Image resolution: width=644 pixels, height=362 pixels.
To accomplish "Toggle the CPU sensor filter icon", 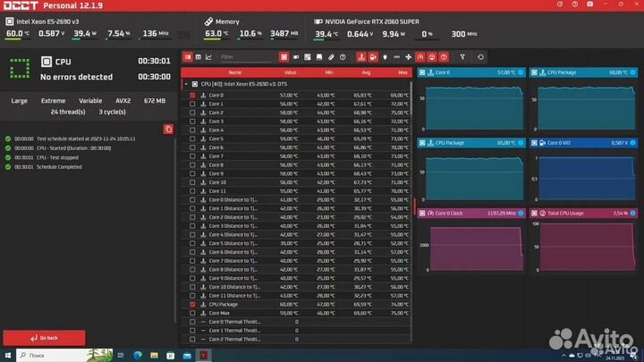I will click(x=284, y=57).
